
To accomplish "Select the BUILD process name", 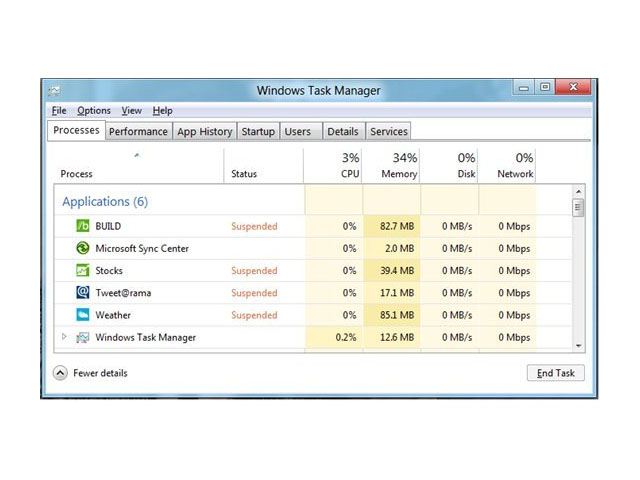I will tap(108, 226).
